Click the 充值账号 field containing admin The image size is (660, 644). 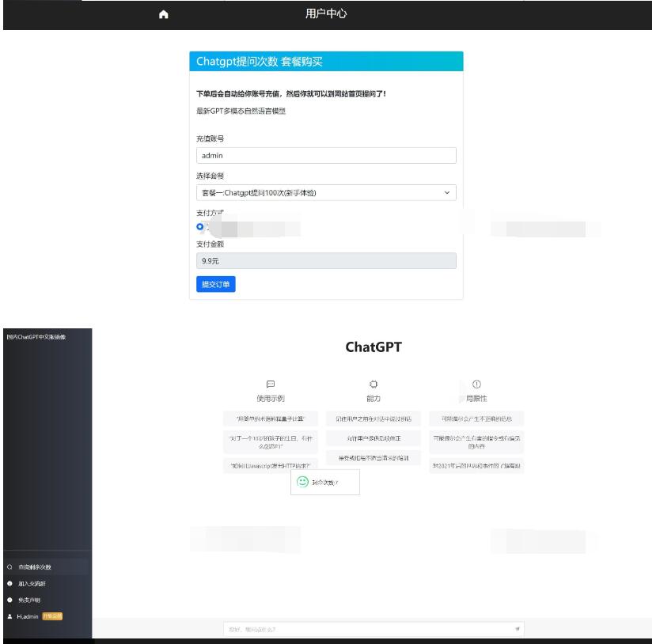(x=326, y=156)
